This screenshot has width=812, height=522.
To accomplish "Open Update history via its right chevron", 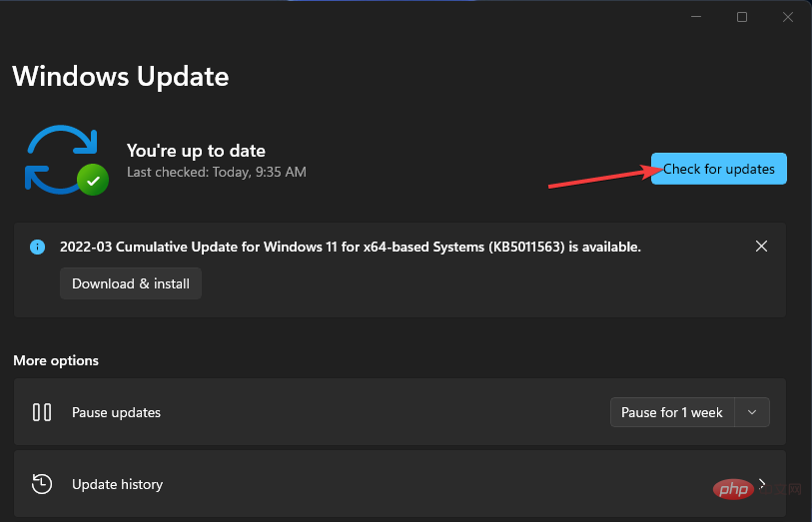I will point(762,484).
